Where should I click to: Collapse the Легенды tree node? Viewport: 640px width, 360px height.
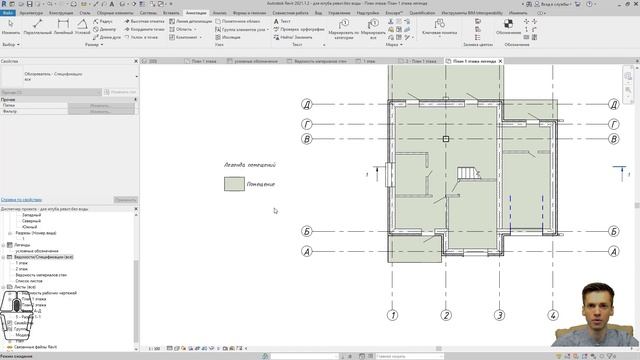[x=3, y=245]
